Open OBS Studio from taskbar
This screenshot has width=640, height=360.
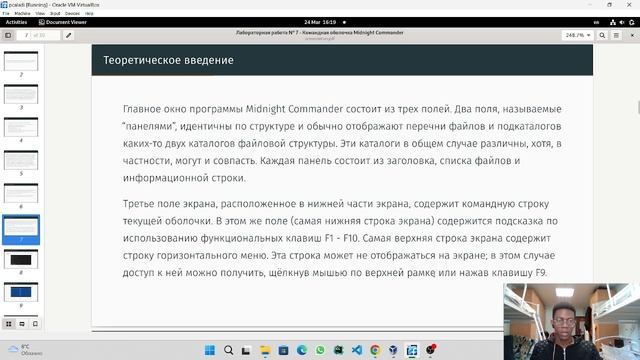[430, 350]
